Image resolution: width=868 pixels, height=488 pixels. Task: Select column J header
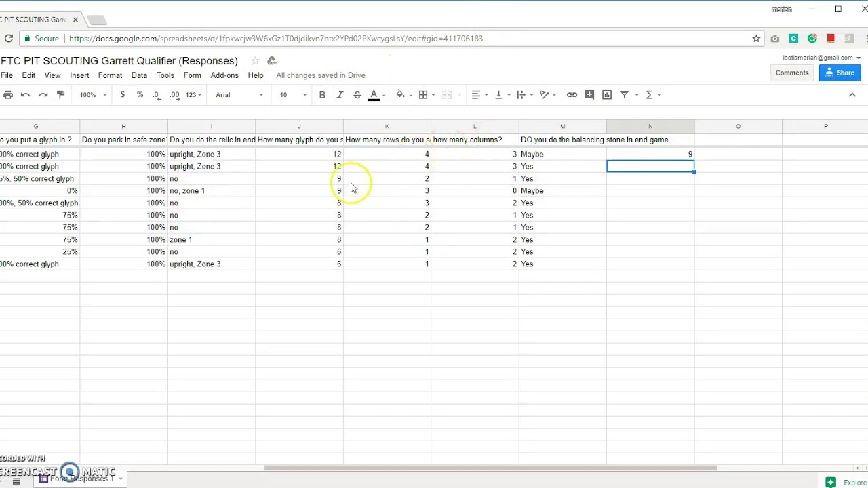pyautogui.click(x=299, y=126)
